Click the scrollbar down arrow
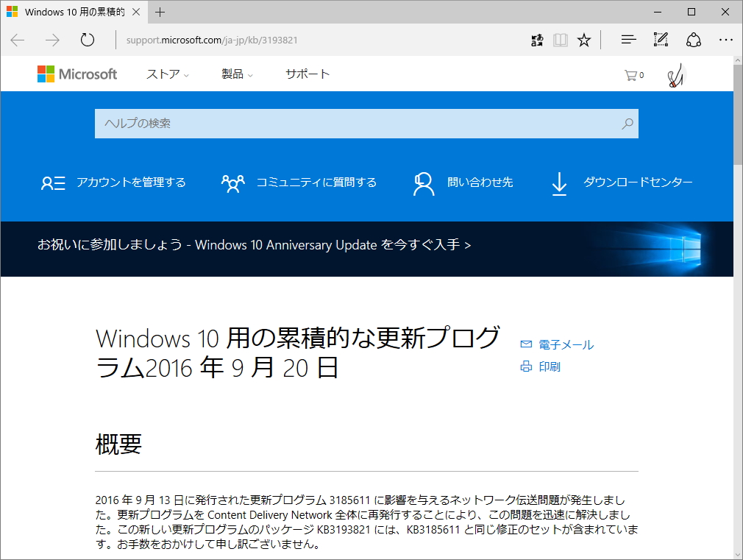The width and height of the screenshot is (743, 560). tap(738, 556)
